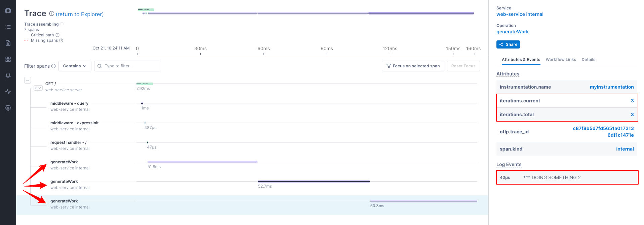
Task: Open the notebooks document sidebar icon
Action: click(8, 43)
